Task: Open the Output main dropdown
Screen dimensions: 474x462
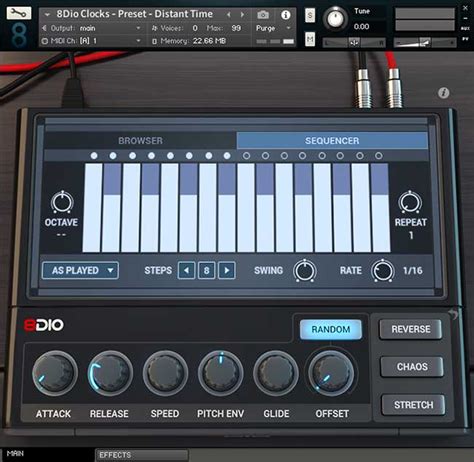Action: point(92,28)
